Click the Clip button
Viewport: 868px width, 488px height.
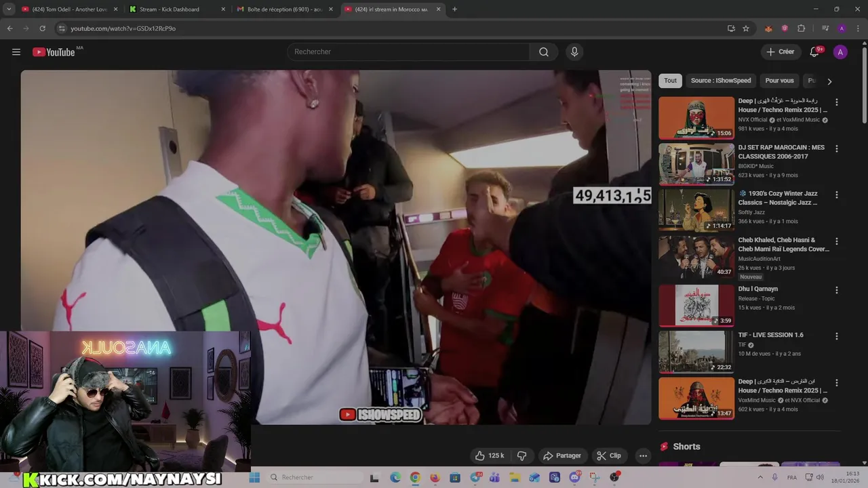[x=609, y=455]
